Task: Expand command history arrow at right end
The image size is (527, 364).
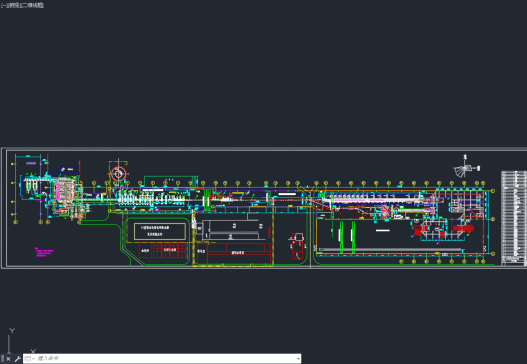Action: pyautogui.click(x=298, y=359)
